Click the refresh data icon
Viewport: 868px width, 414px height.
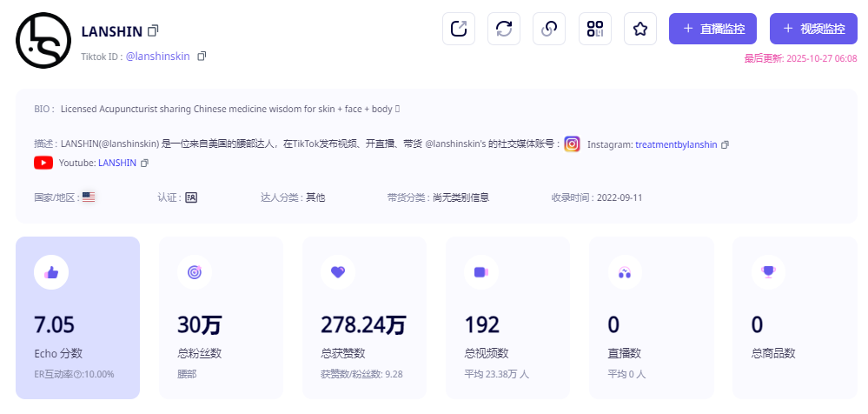[x=504, y=29]
